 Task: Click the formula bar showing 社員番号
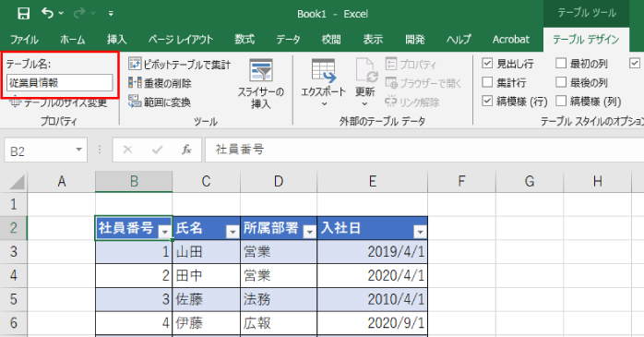pyautogui.click(x=424, y=150)
